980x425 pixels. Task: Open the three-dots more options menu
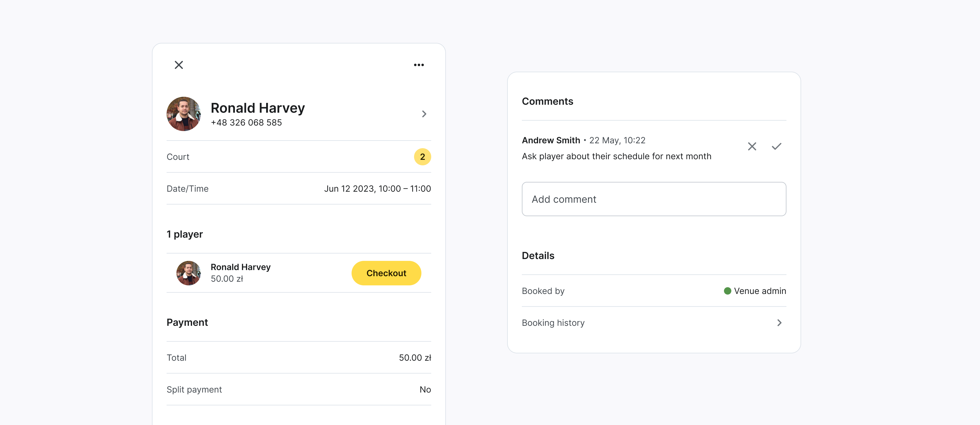coord(418,65)
